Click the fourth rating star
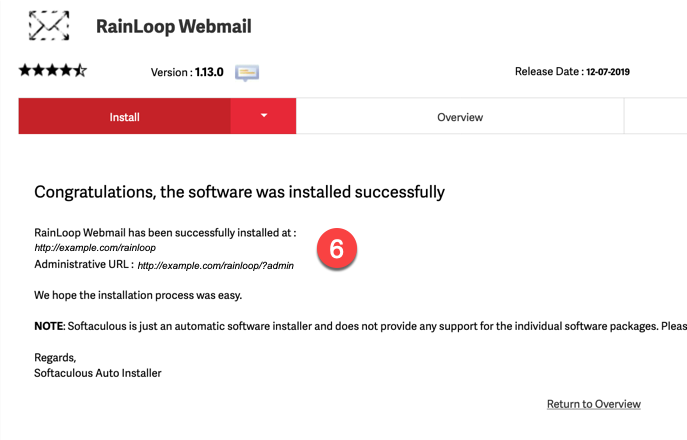The height and width of the screenshot is (440, 687). click(66, 71)
